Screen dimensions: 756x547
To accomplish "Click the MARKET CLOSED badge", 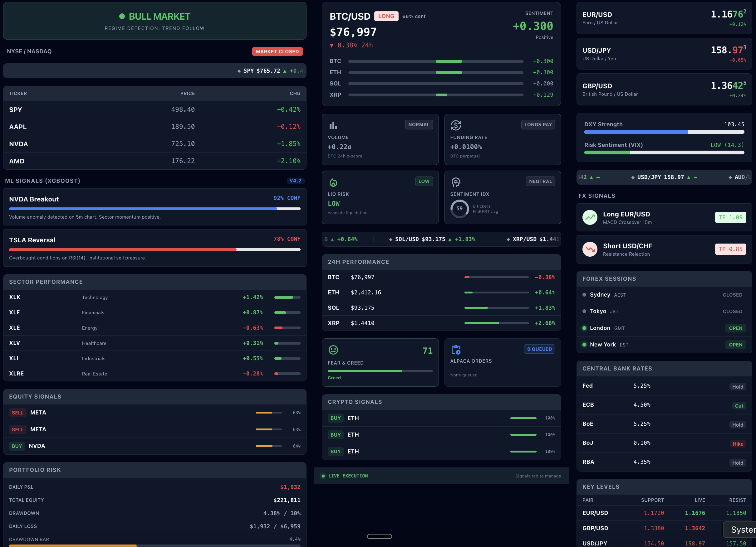I will [277, 52].
